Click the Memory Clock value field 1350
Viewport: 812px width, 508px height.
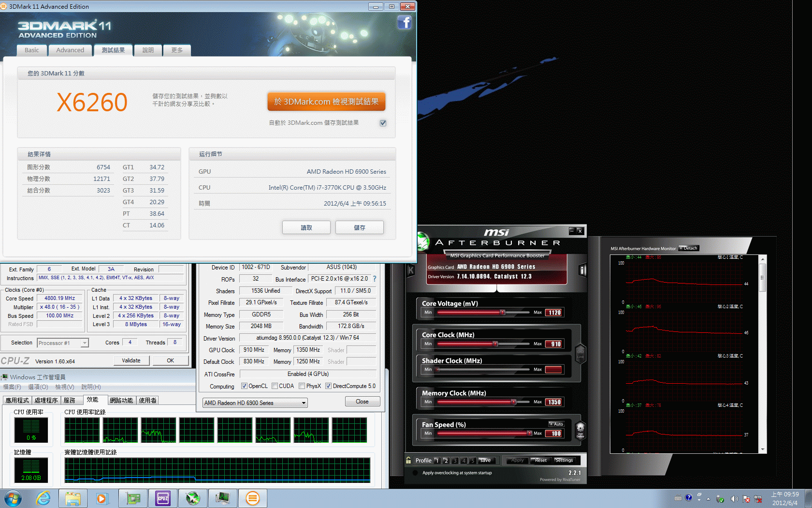point(554,402)
